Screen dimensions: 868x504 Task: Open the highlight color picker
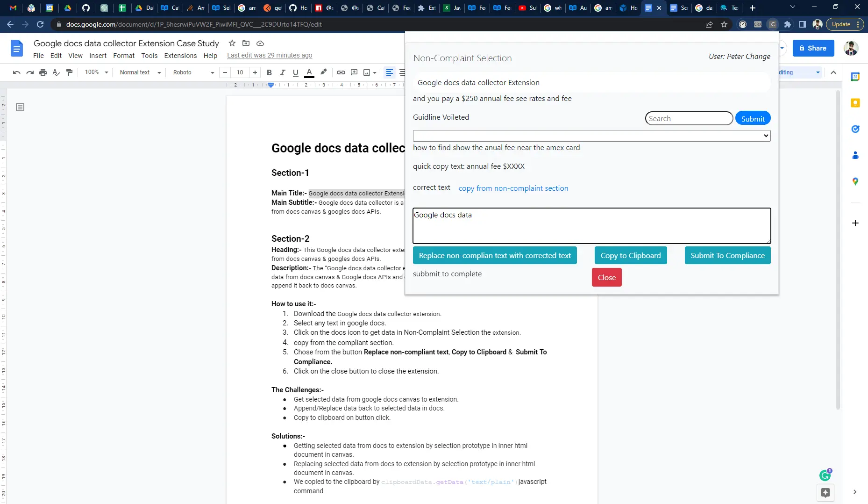pos(323,72)
